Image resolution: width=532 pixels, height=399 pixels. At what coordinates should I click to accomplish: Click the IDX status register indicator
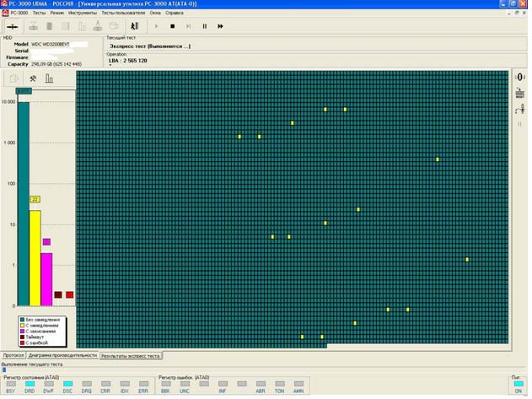click(x=125, y=384)
